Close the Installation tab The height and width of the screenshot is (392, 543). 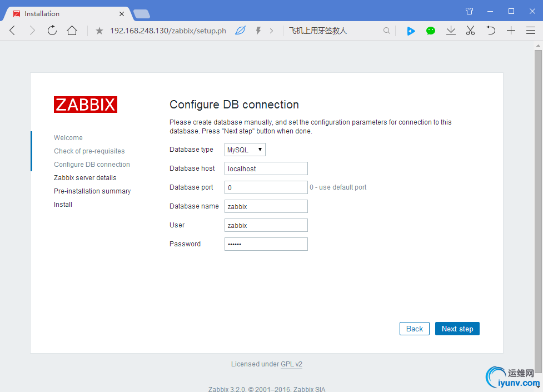(122, 14)
